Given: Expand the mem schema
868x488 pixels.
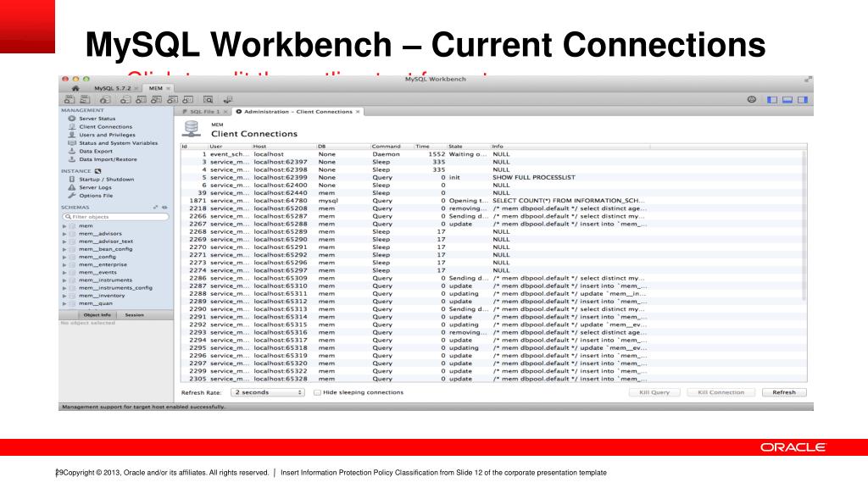Looking at the screenshot, I should click(64, 225).
